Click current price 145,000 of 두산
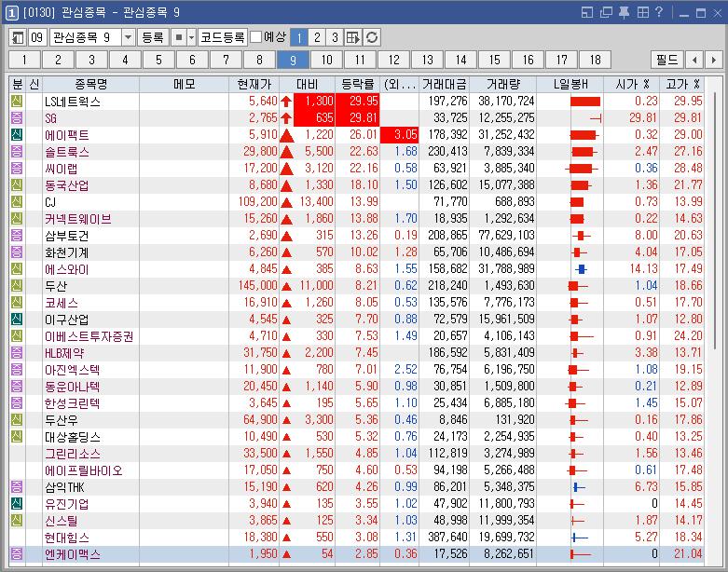This screenshot has width=728, height=572. pyautogui.click(x=257, y=285)
